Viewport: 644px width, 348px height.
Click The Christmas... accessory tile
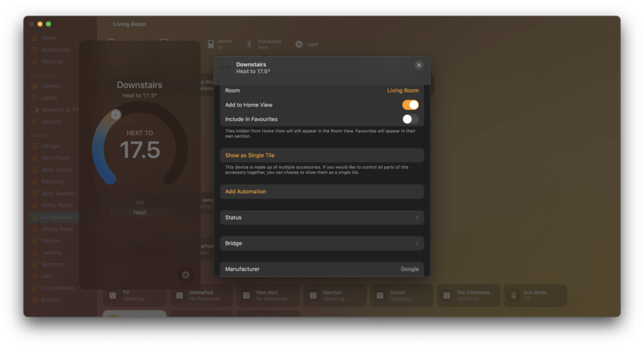(x=469, y=295)
